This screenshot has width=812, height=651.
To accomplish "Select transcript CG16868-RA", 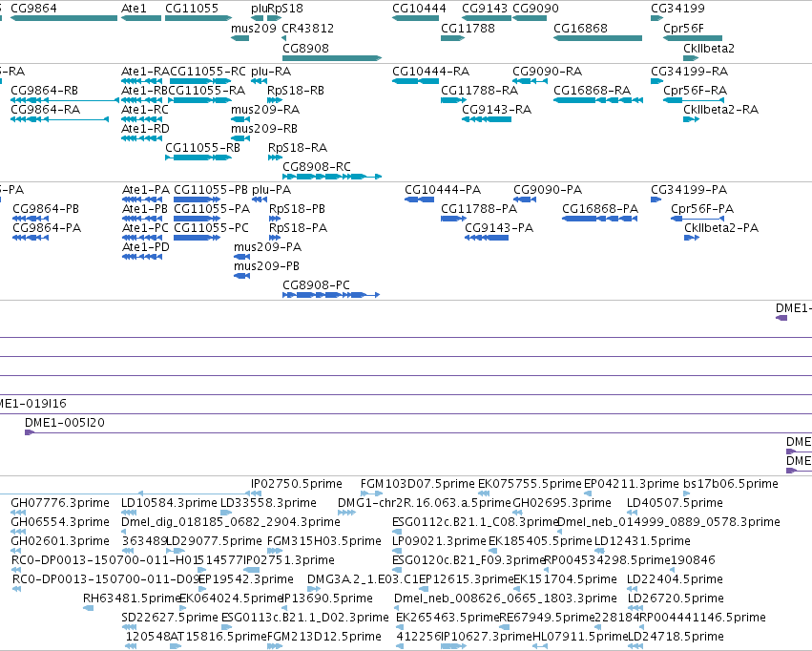I will click(598, 100).
